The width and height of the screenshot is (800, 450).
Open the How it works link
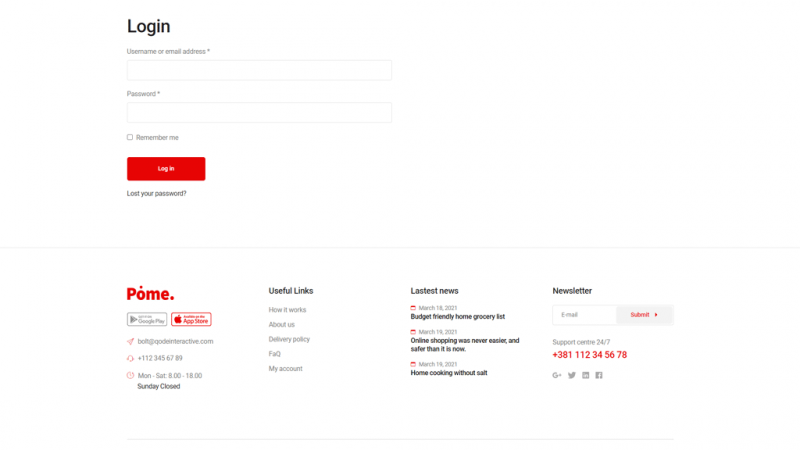(x=287, y=310)
